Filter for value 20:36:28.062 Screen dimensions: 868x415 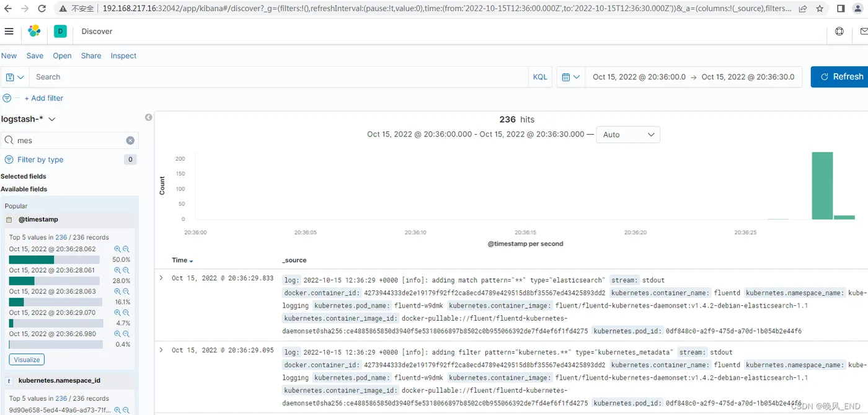pyautogui.click(x=118, y=249)
